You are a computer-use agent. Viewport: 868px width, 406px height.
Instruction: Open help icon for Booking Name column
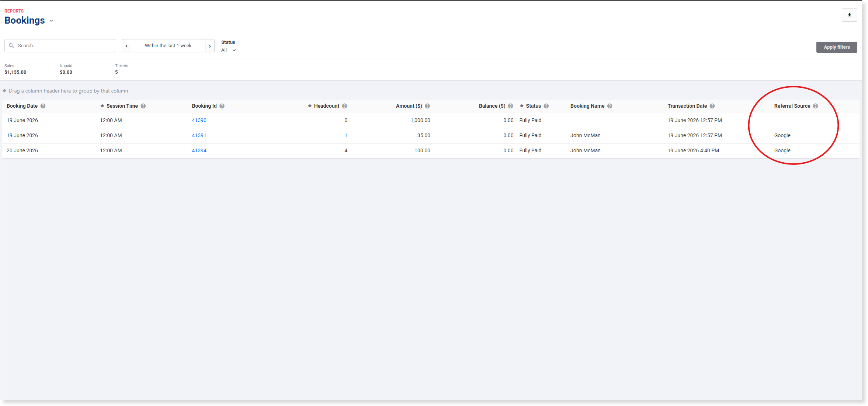click(610, 106)
